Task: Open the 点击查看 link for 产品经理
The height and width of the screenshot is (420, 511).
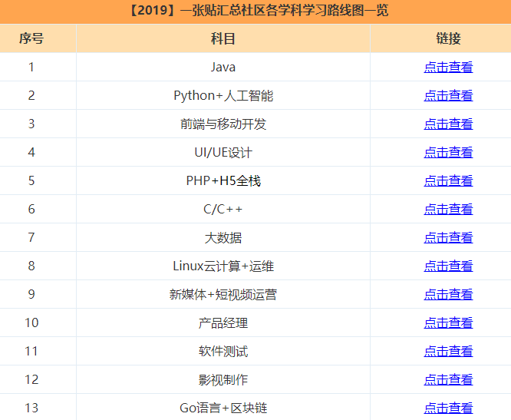Action: tap(448, 322)
